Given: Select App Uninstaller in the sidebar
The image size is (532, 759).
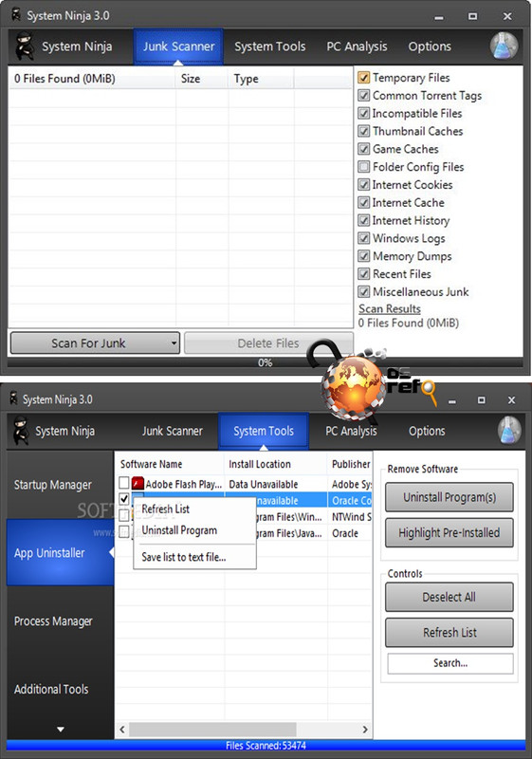Looking at the screenshot, I should pyautogui.click(x=60, y=552).
